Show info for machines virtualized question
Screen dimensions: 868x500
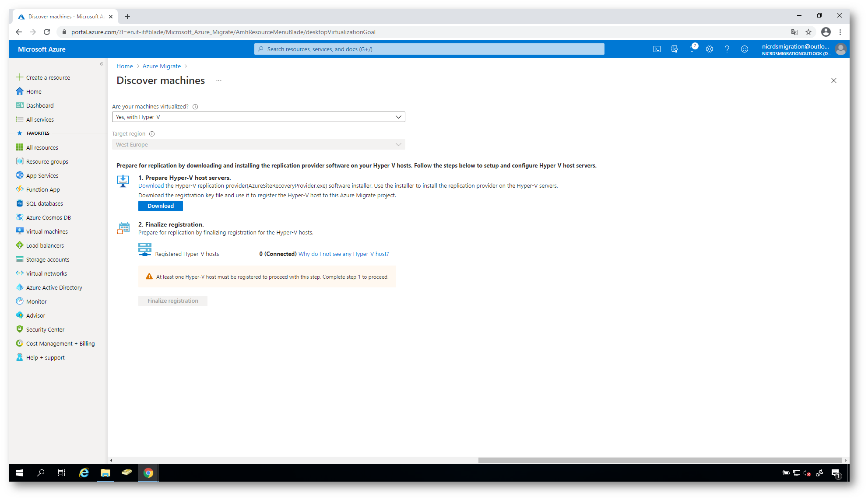click(195, 107)
